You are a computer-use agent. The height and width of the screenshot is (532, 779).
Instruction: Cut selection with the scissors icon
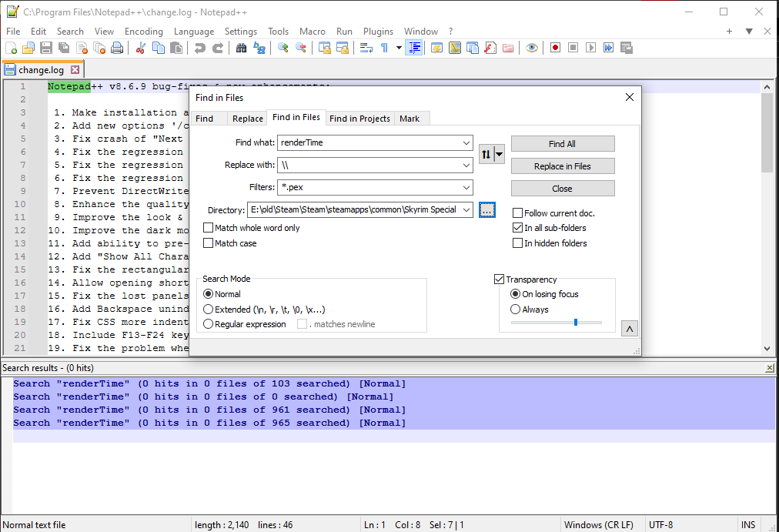coord(141,48)
